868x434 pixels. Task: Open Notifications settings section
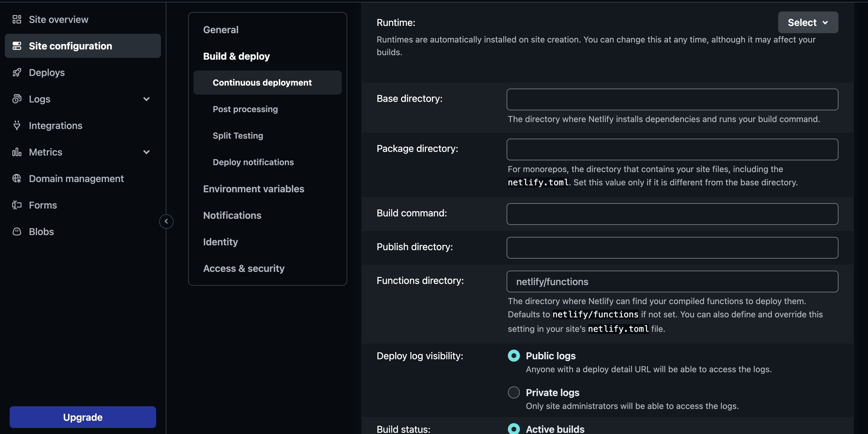pyautogui.click(x=232, y=215)
